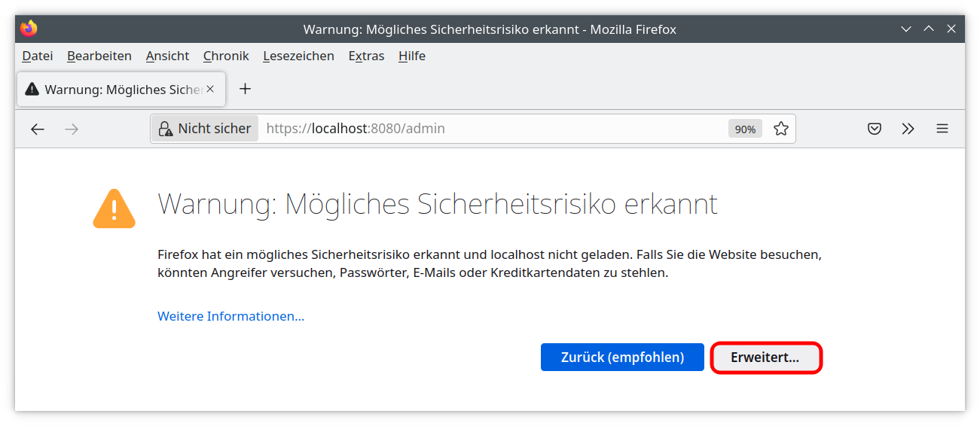Maximize the Firefox window
This screenshot has height=426, width=980.
[929, 29]
